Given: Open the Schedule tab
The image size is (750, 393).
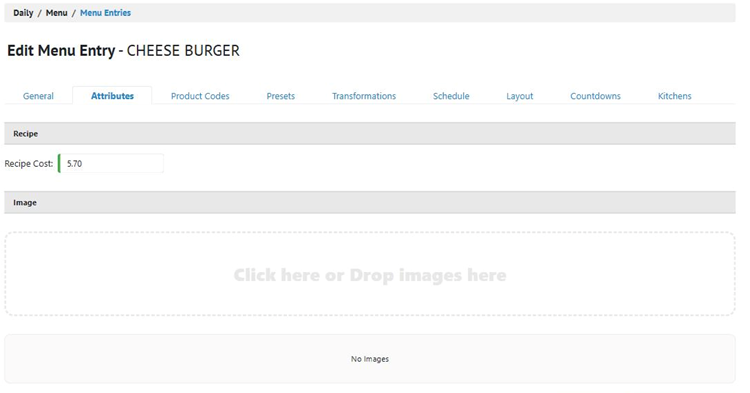Looking at the screenshot, I should 451,96.
